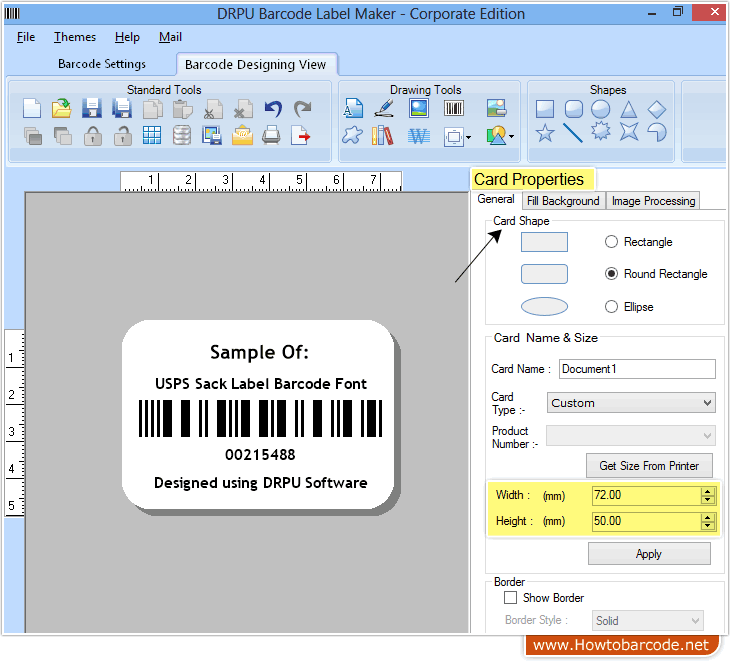Open the database batch processing icon
The image size is (730, 662).
(x=182, y=135)
